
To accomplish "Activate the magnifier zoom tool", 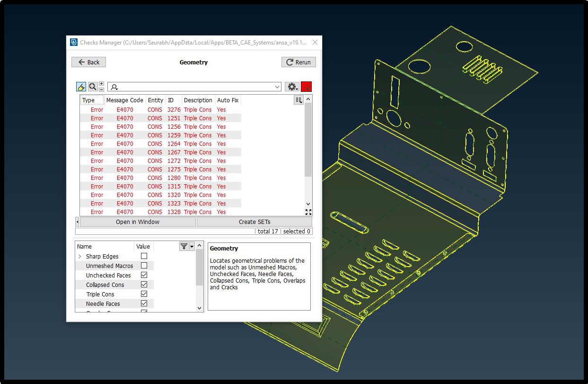I will coord(92,86).
